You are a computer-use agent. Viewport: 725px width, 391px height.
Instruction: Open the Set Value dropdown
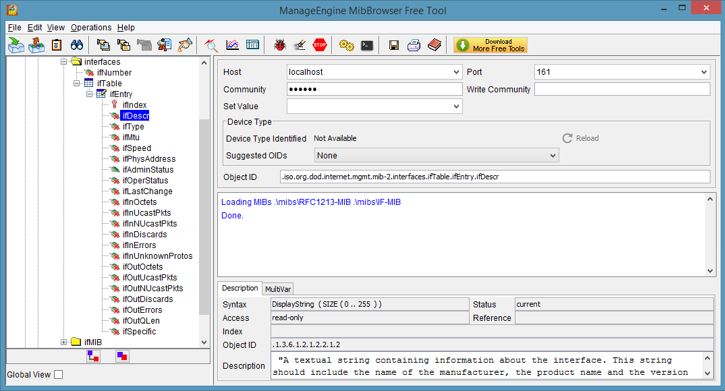pyautogui.click(x=456, y=106)
